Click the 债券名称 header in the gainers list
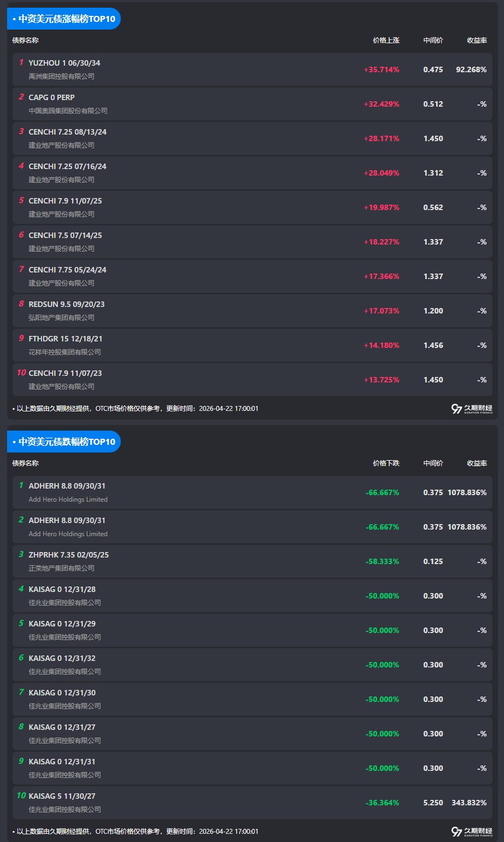This screenshot has height=842, width=504. (26, 40)
